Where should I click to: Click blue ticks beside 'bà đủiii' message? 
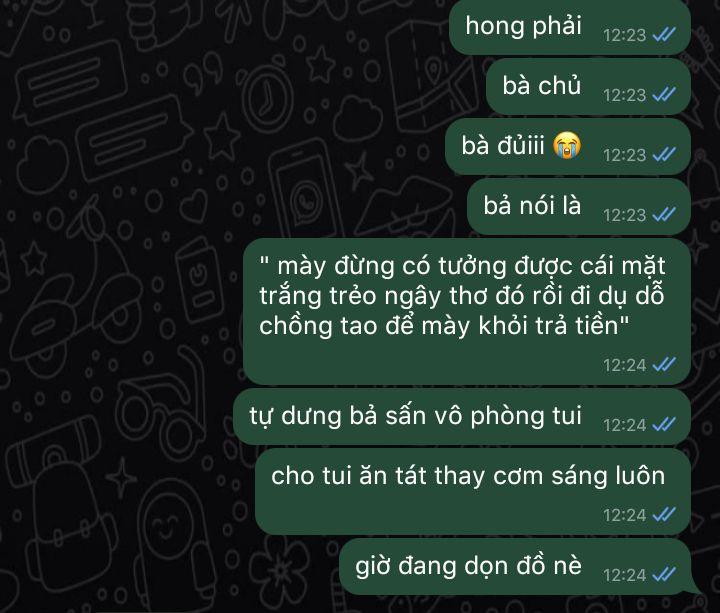pyautogui.click(x=664, y=155)
